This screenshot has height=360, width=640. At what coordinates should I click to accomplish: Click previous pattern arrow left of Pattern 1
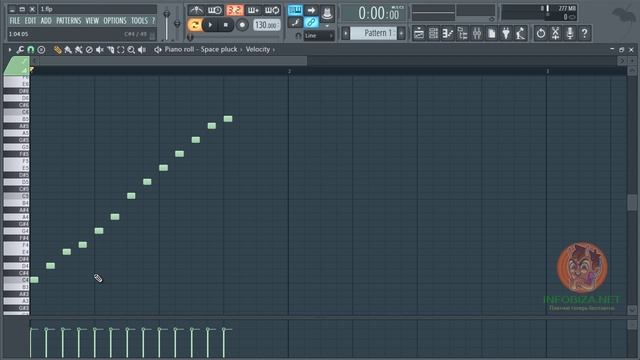click(x=346, y=33)
